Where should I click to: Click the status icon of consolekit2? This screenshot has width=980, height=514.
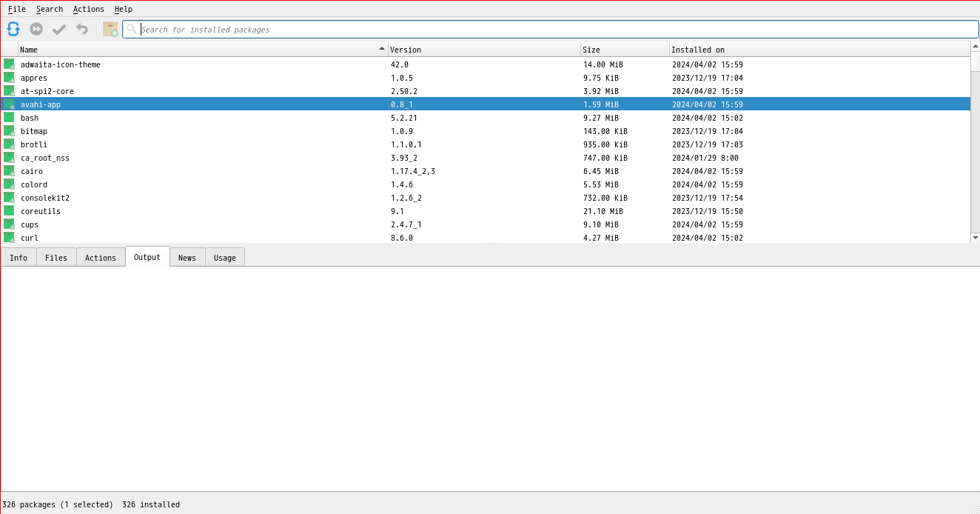(9, 198)
